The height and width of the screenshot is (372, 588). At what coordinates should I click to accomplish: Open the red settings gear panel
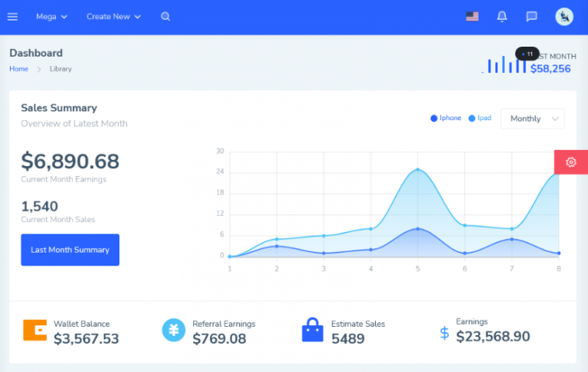pyautogui.click(x=570, y=162)
